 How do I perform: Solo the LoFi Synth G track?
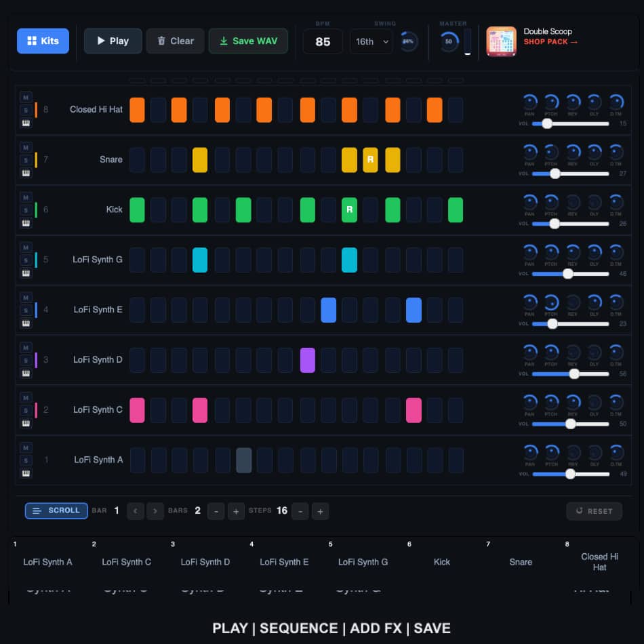point(26,260)
